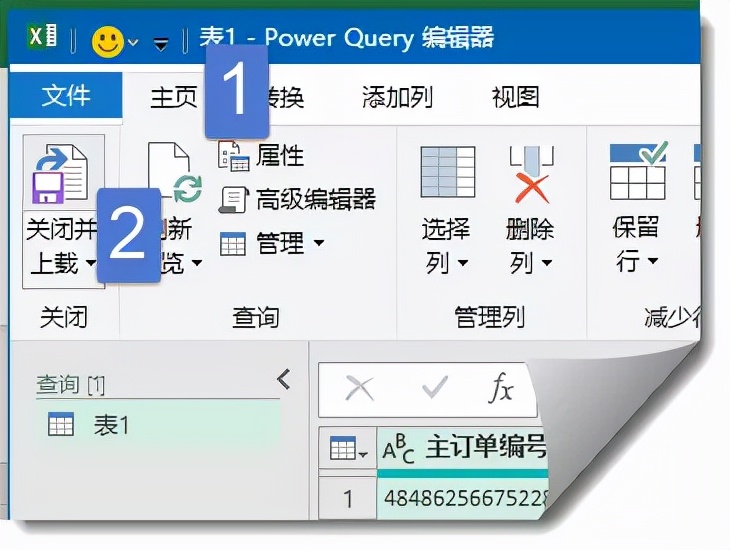This screenshot has width=730, height=550.
Task: Click the 表1 table icon in queries pane
Action: click(x=61, y=424)
